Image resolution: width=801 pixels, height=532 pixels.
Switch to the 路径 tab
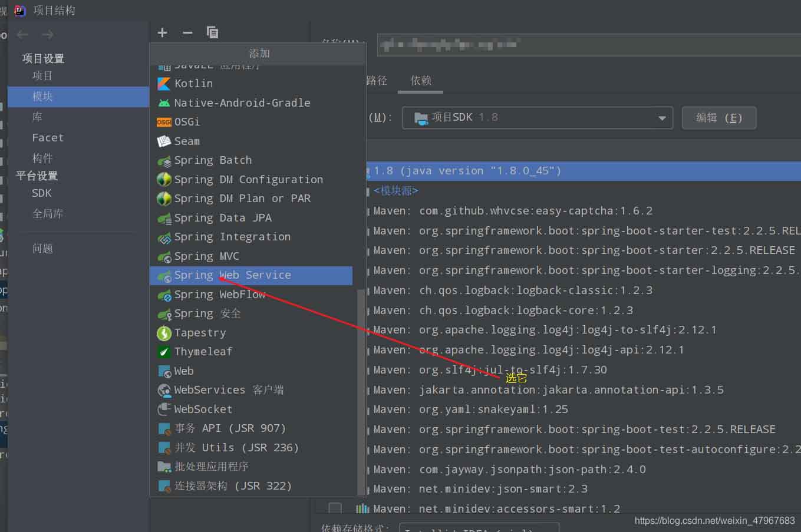coord(377,81)
